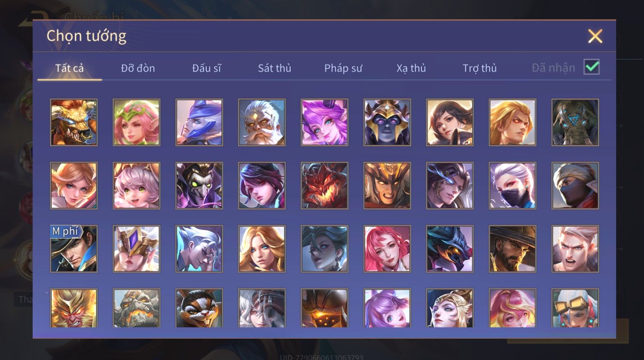Select the goggles-wearing hero thumbnail
The image size is (644, 360).
575,308
